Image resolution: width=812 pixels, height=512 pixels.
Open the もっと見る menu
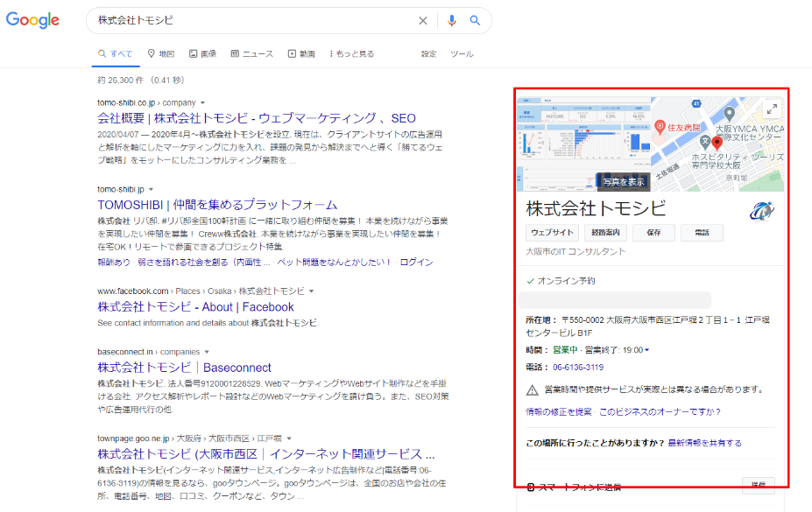point(351,53)
